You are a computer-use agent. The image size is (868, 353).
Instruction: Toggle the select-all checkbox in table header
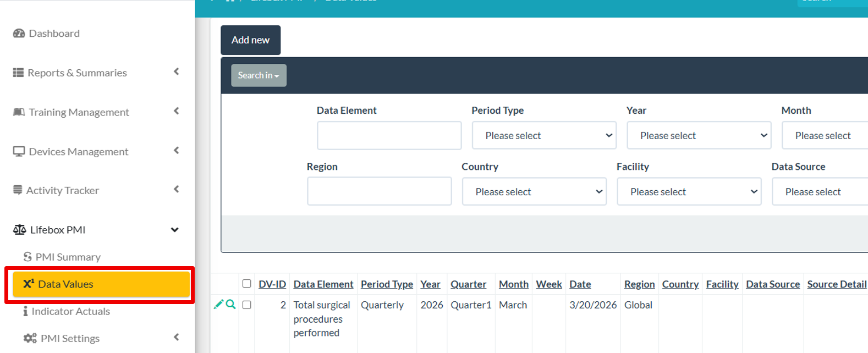tap(246, 284)
